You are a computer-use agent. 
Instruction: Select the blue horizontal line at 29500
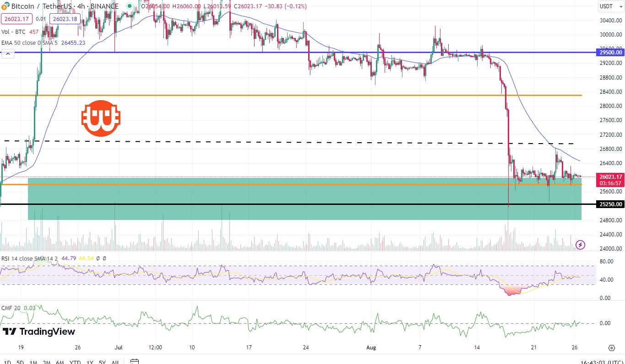click(298, 52)
